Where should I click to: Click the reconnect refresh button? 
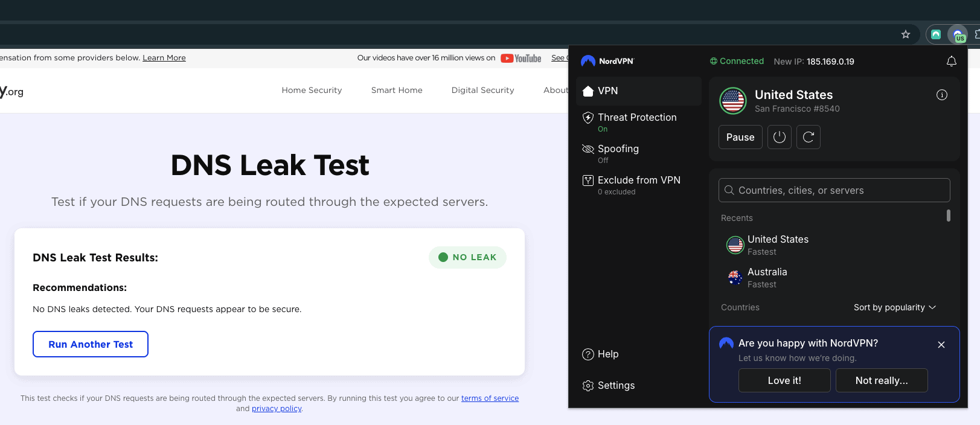(x=809, y=137)
